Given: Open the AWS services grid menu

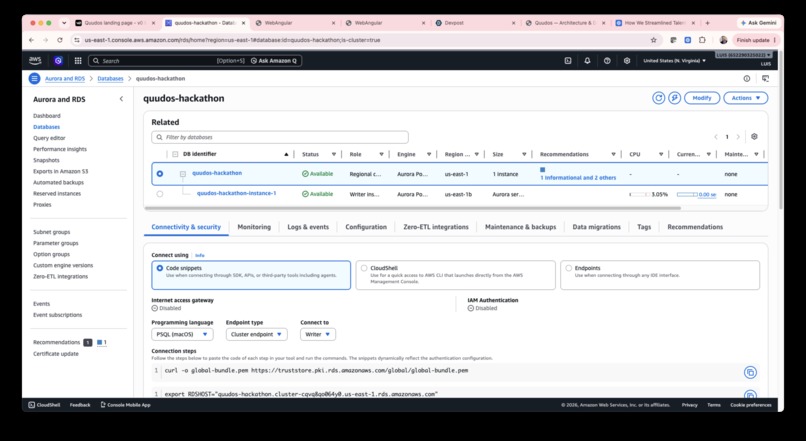Looking at the screenshot, I should pyautogui.click(x=78, y=61).
